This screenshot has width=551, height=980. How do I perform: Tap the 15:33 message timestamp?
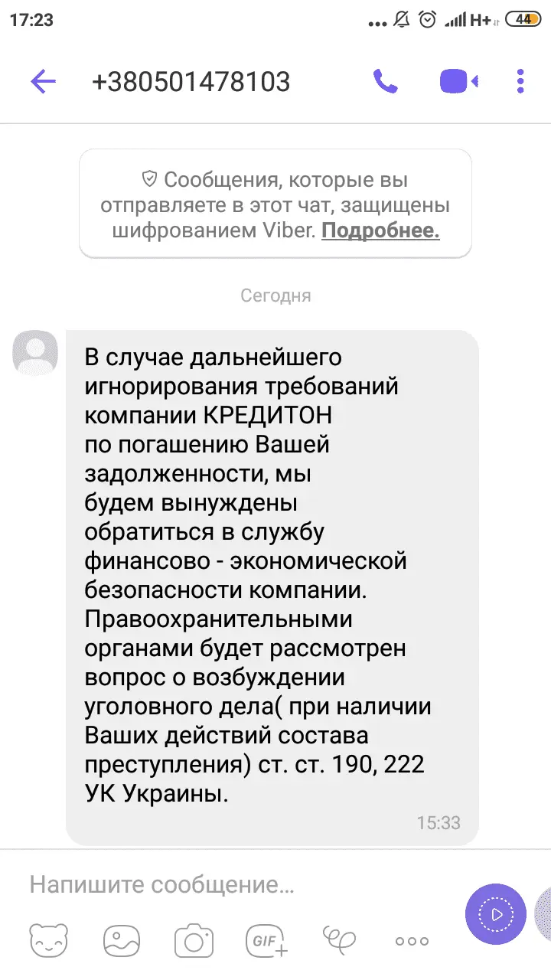438,823
